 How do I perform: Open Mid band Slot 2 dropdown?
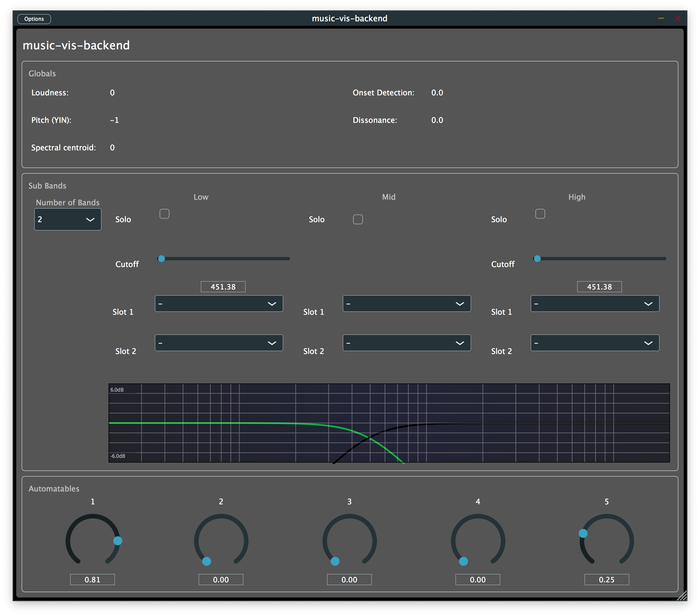coord(406,343)
